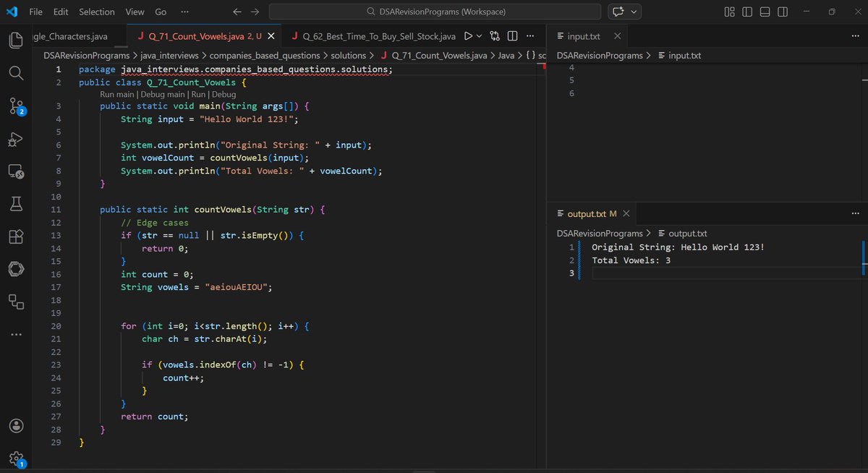
Task: Run the Java file with the play button
Action: [468, 36]
